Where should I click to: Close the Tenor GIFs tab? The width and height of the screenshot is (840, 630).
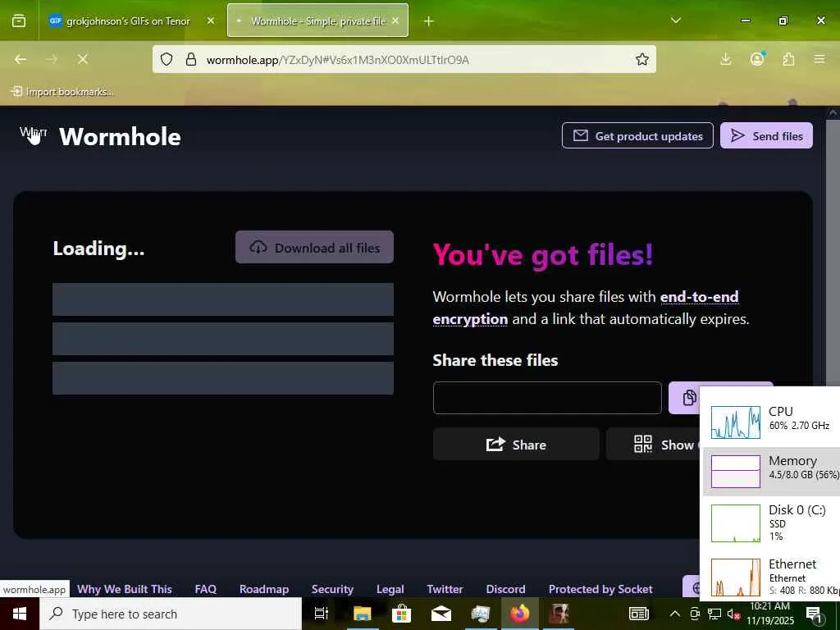click(211, 21)
